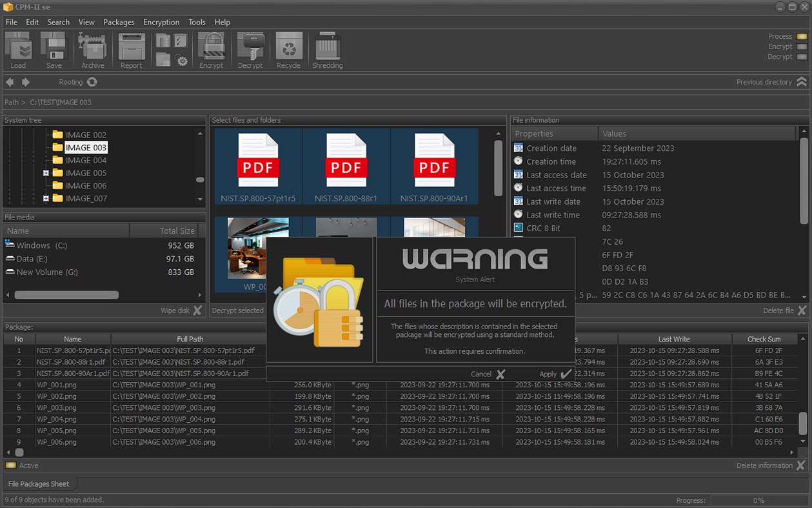Select the NIST.SP.800-88r1 PDF thumbnail
Viewport: 812px width, 508px height.
[346, 165]
